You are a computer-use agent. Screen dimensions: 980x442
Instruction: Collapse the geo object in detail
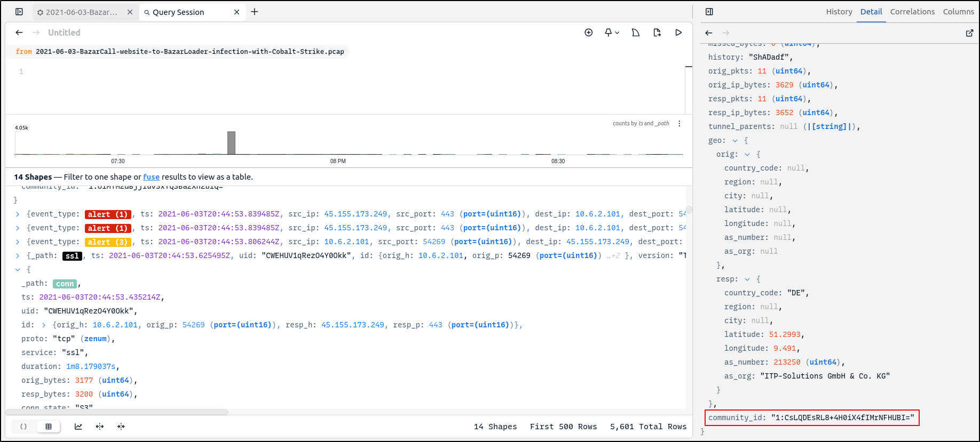point(735,141)
